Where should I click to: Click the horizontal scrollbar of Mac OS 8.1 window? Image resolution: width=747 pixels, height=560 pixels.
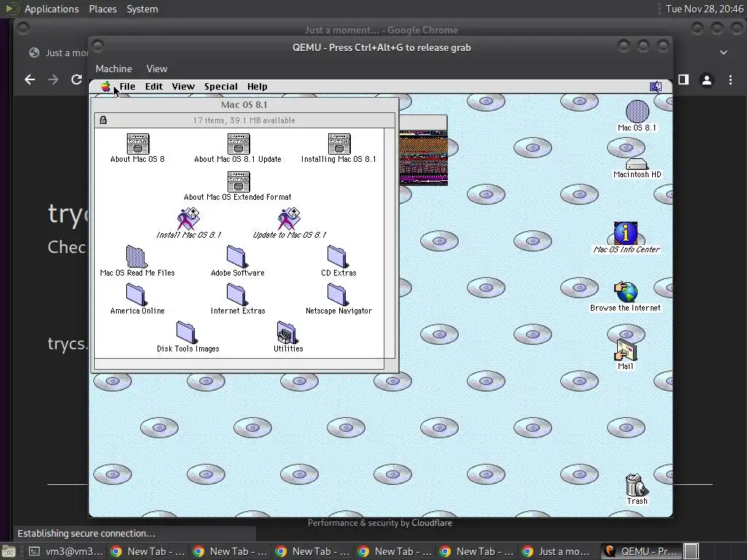point(239,365)
